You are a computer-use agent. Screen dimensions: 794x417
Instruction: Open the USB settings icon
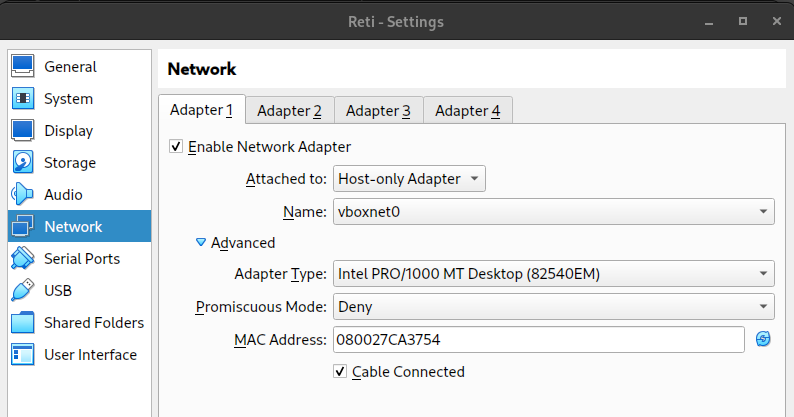[x=24, y=291]
